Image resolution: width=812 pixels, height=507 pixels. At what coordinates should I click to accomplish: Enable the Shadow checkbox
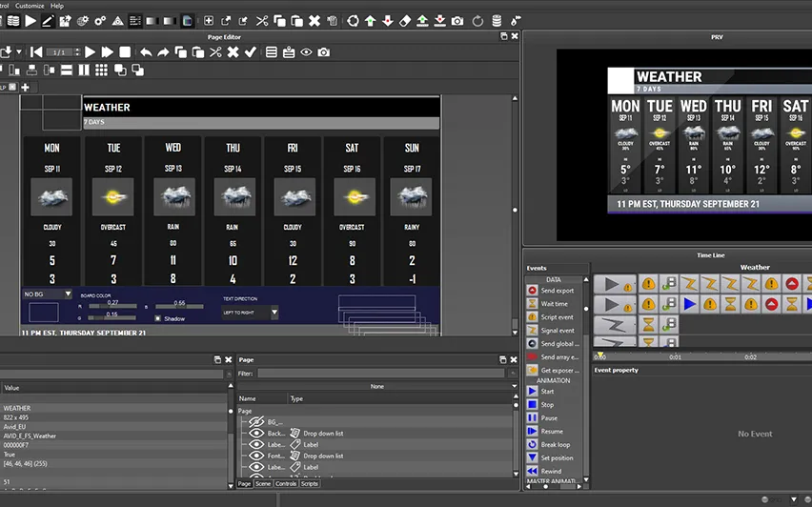point(158,318)
